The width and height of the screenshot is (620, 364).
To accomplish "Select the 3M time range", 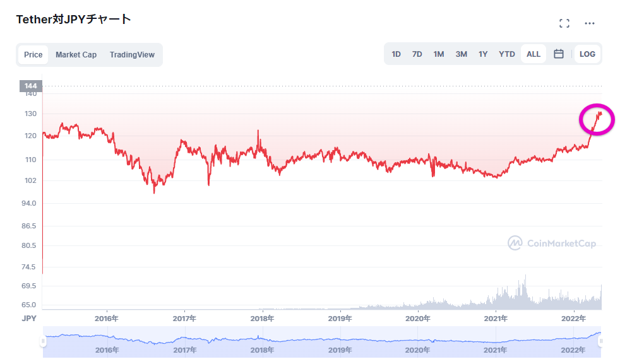I will point(461,54).
